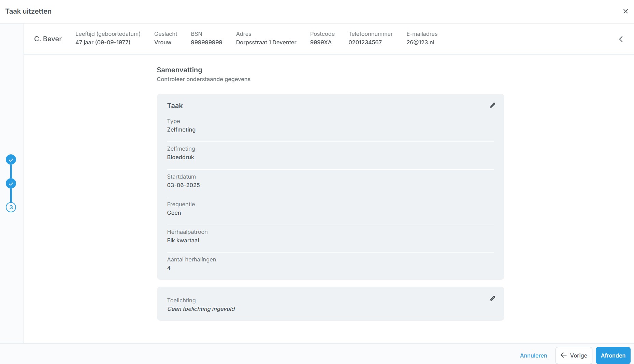Finish the task with Afronden
Screen dimensions: 634x364
pyautogui.click(x=613, y=355)
